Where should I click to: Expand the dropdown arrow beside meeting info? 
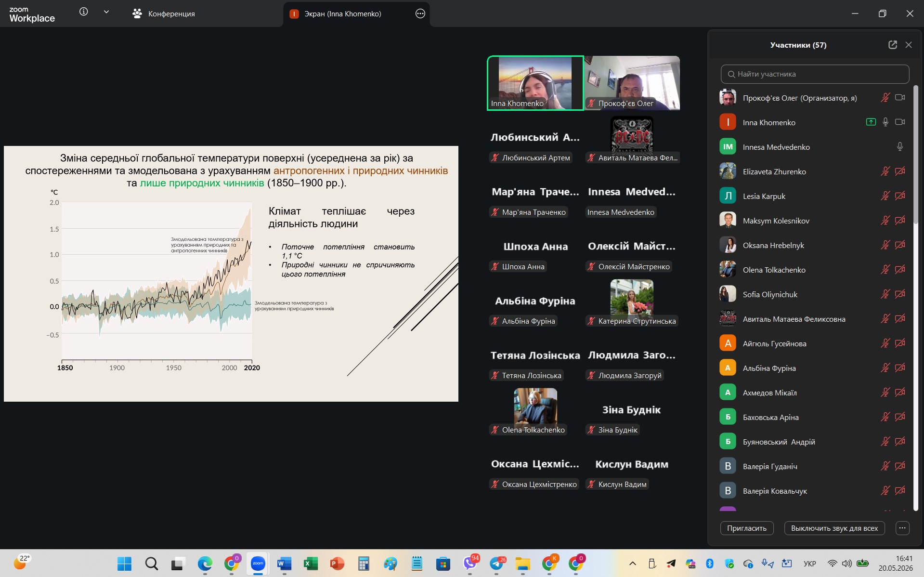point(106,12)
